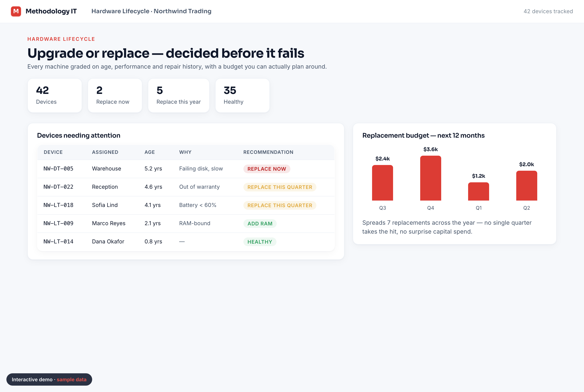The image size is (584, 392).
Task: Select device NW-LT-018
Action: (x=58, y=205)
